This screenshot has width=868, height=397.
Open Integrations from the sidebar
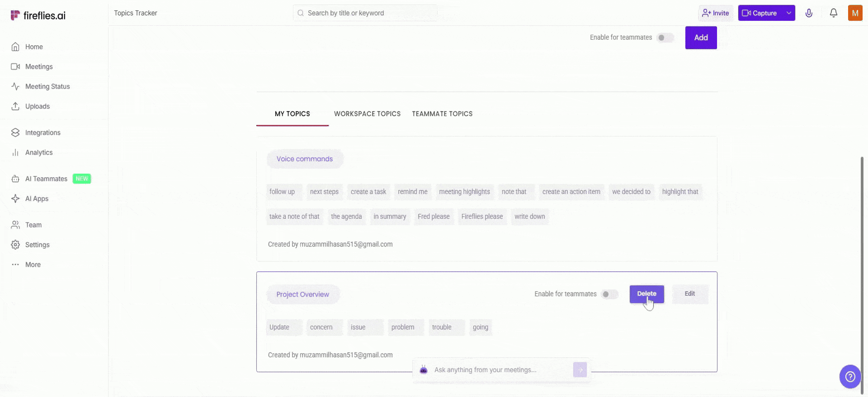(42, 132)
